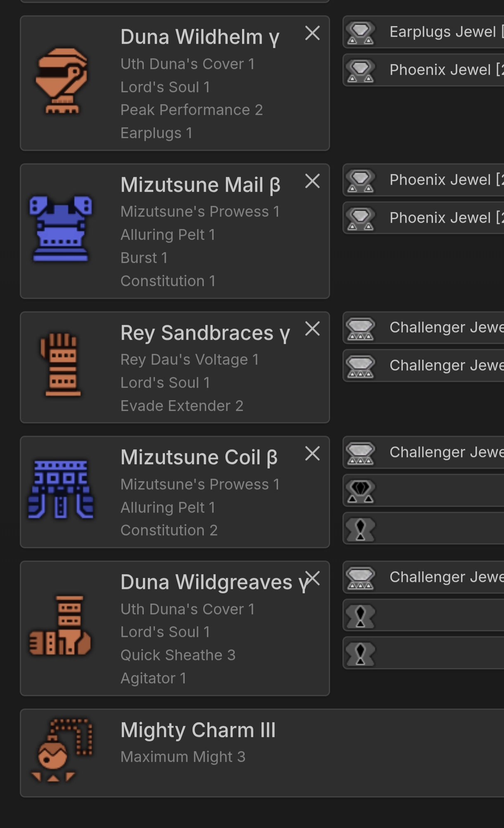Click the Duna Wildhelm γ title
The image size is (504, 828).
tap(200, 37)
